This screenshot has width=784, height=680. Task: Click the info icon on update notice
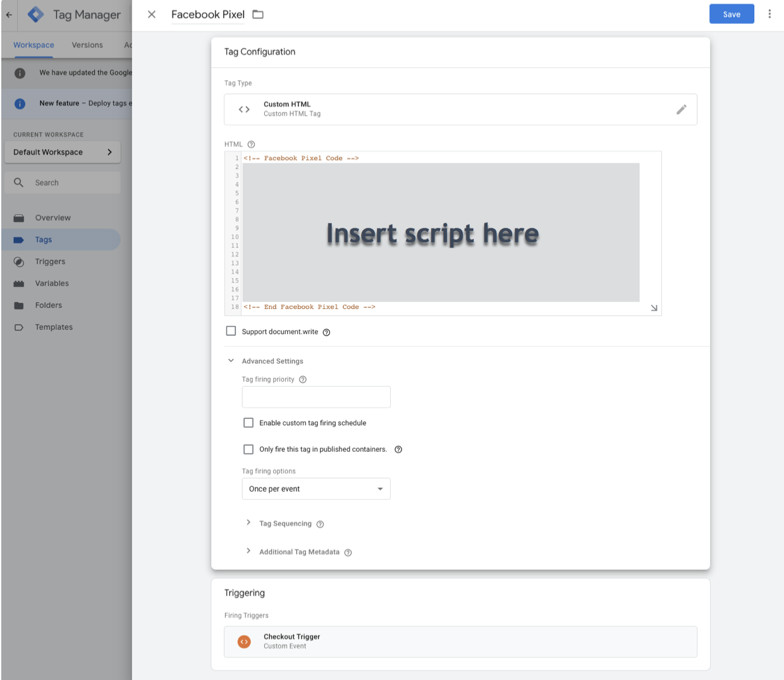click(x=20, y=73)
